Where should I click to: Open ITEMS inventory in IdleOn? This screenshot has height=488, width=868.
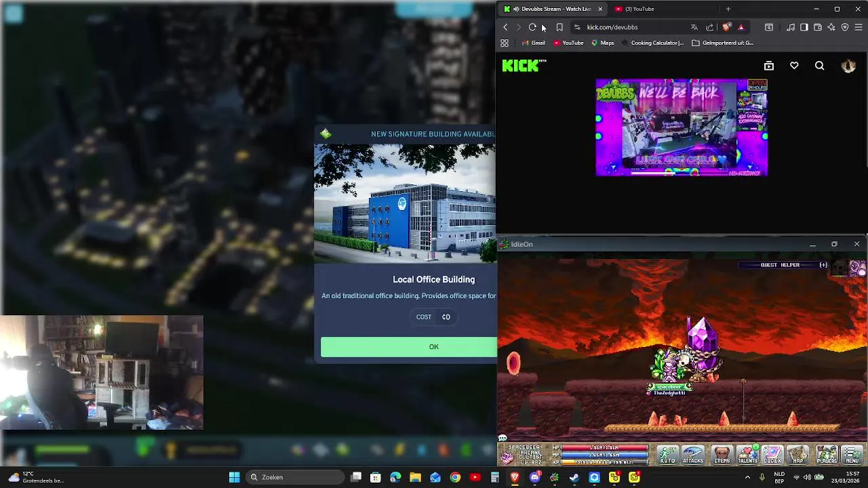pos(722,455)
